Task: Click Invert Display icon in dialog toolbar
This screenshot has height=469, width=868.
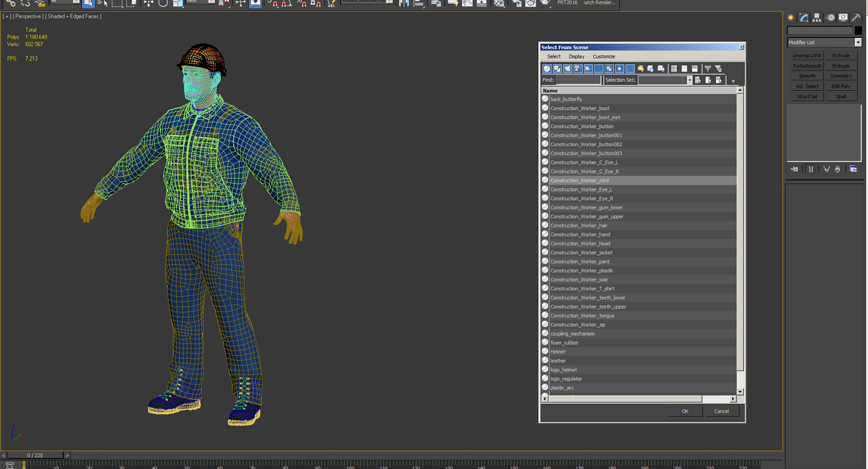Action: point(694,69)
